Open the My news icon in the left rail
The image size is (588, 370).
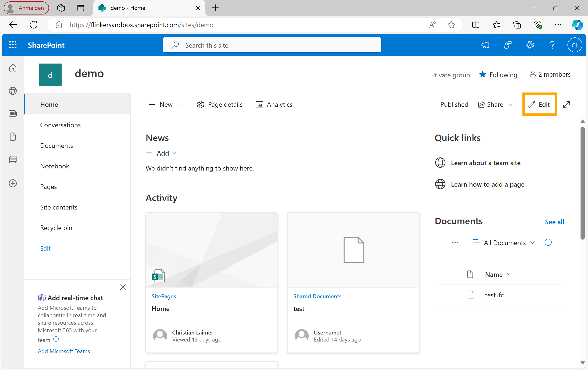(x=13, y=114)
